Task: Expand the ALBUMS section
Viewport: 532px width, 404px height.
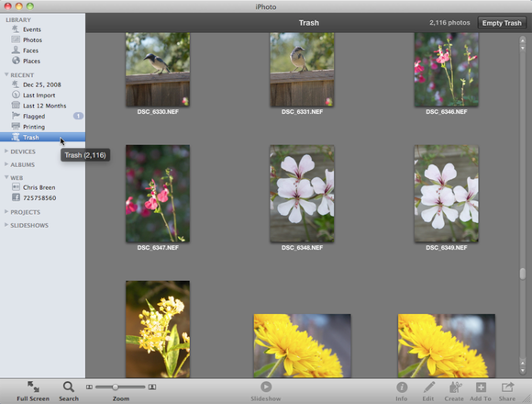Action: (x=6, y=164)
